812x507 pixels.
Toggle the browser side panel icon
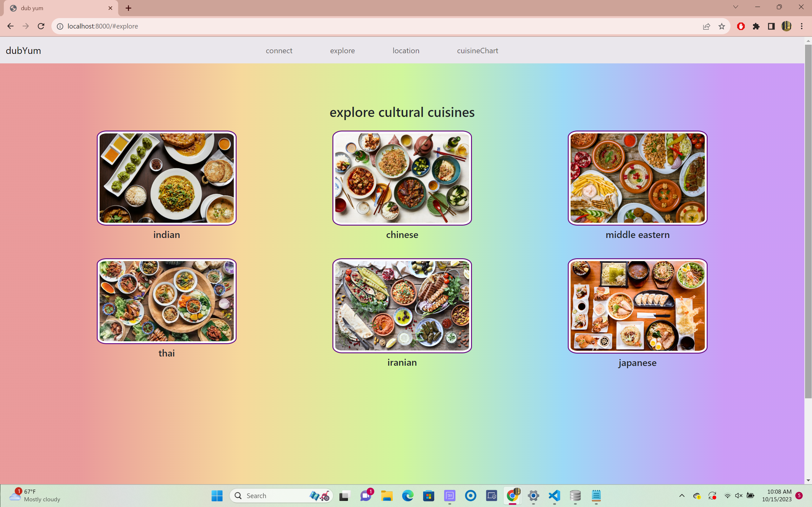771,26
